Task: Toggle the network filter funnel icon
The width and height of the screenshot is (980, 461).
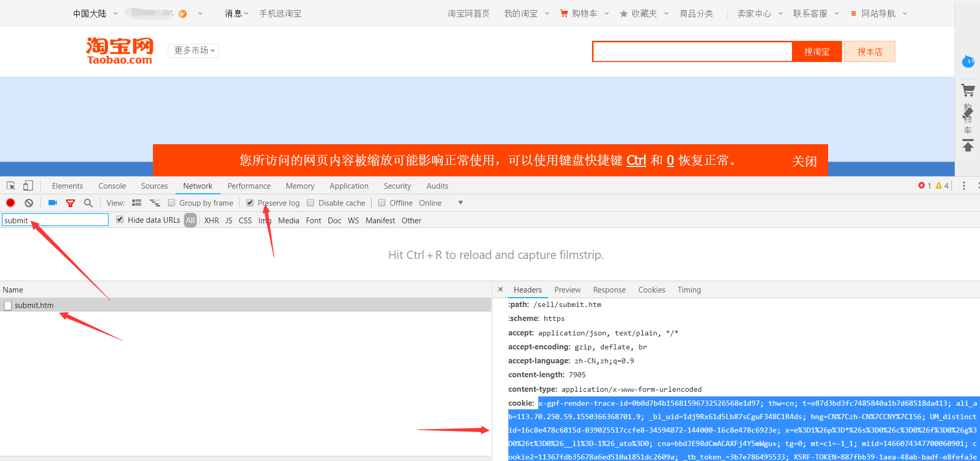Action: point(70,203)
